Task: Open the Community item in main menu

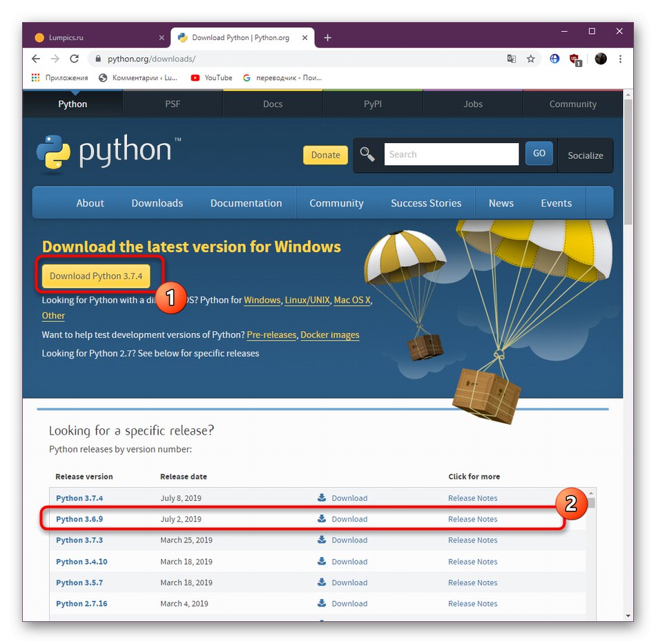Action: 336,203
